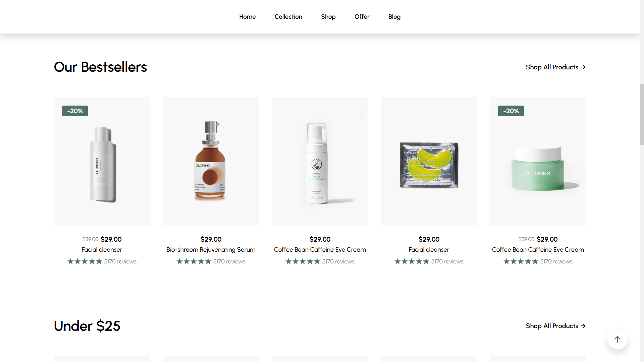644x362 pixels.
Task: Click the scroll-to-top arrow button
Action: tap(617, 339)
